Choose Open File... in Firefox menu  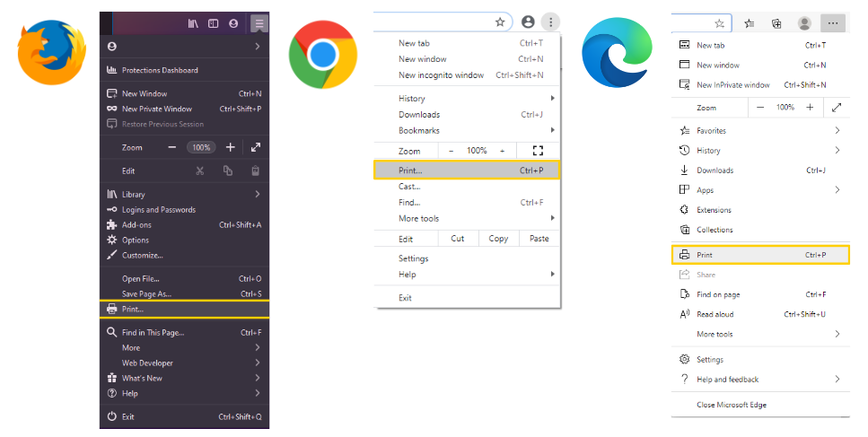pos(184,279)
